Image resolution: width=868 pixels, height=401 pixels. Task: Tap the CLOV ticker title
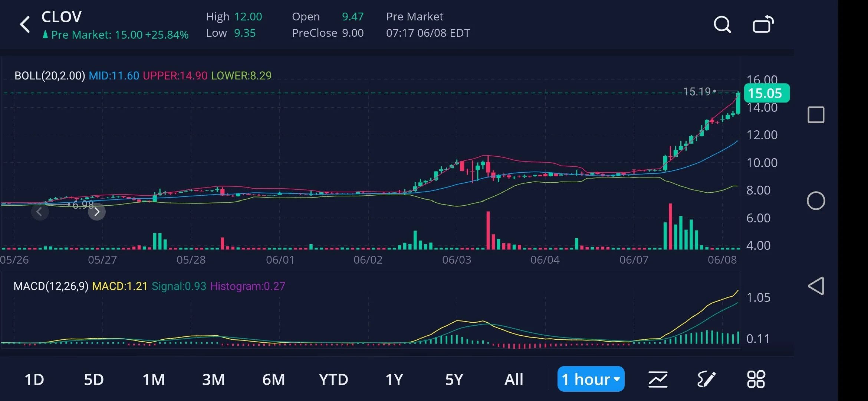coord(62,17)
